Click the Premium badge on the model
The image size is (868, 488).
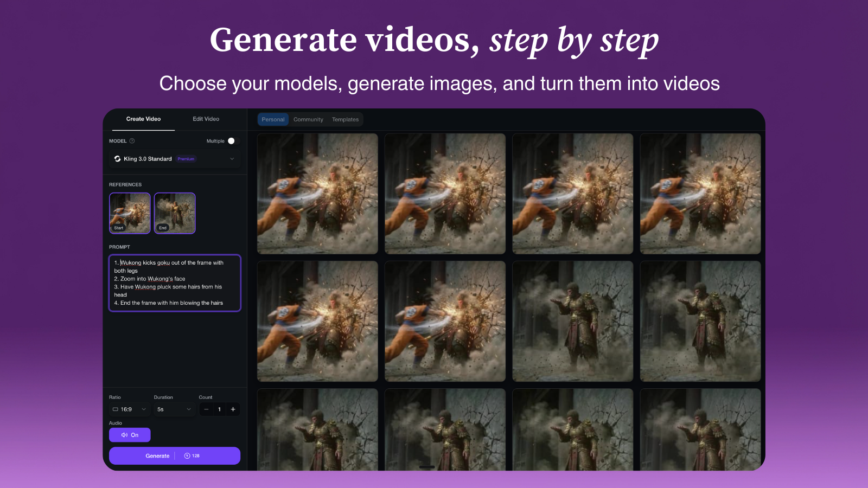186,159
